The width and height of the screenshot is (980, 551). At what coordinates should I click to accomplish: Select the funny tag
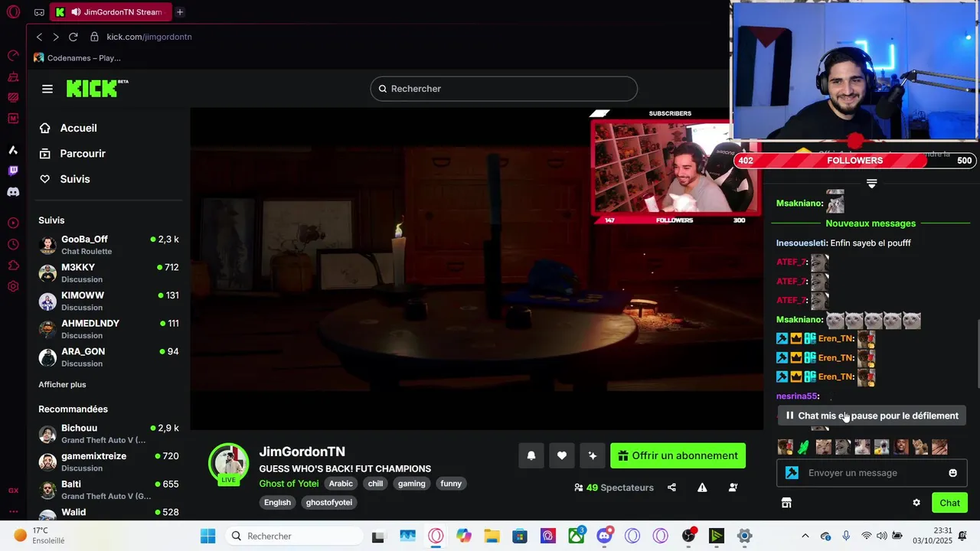click(451, 484)
